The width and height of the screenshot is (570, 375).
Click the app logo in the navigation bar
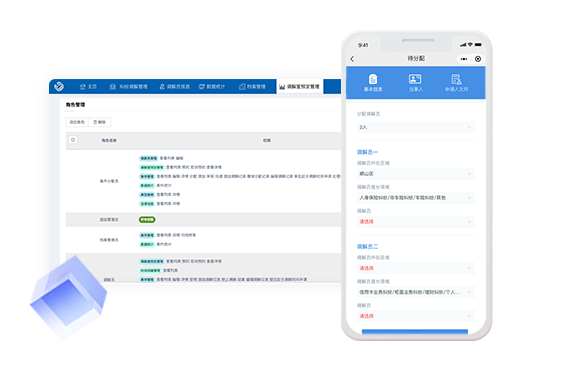pos(59,86)
